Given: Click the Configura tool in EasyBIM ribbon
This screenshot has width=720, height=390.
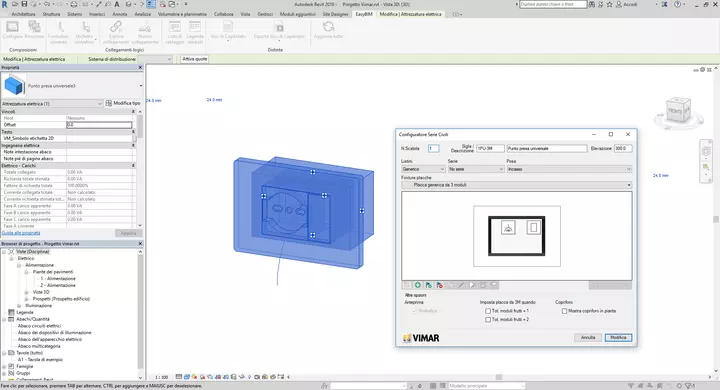Looking at the screenshot, I should pos(12,30).
